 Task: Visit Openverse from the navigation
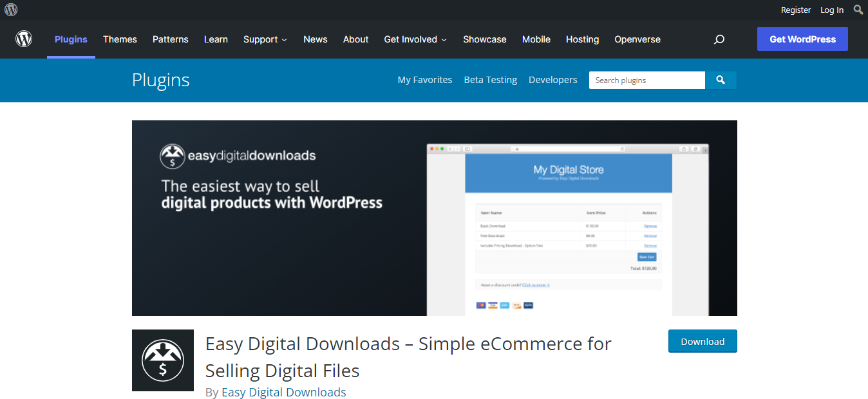[637, 39]
